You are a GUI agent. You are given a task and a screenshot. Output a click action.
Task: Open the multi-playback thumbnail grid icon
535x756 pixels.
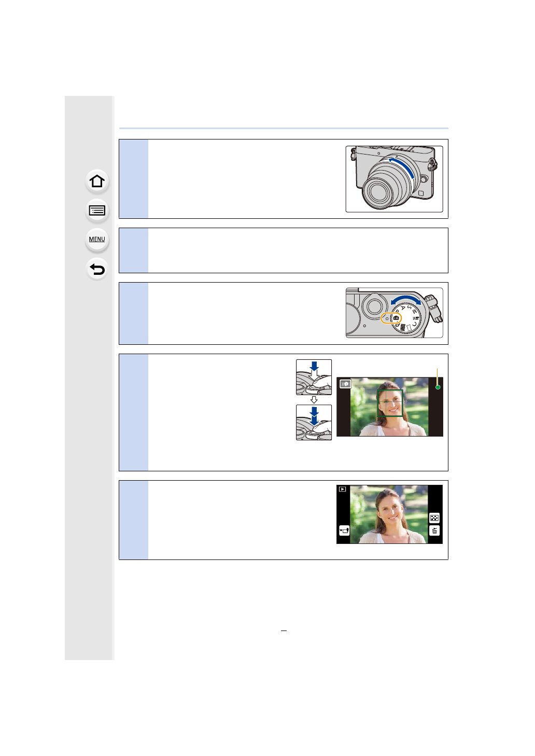434,517
